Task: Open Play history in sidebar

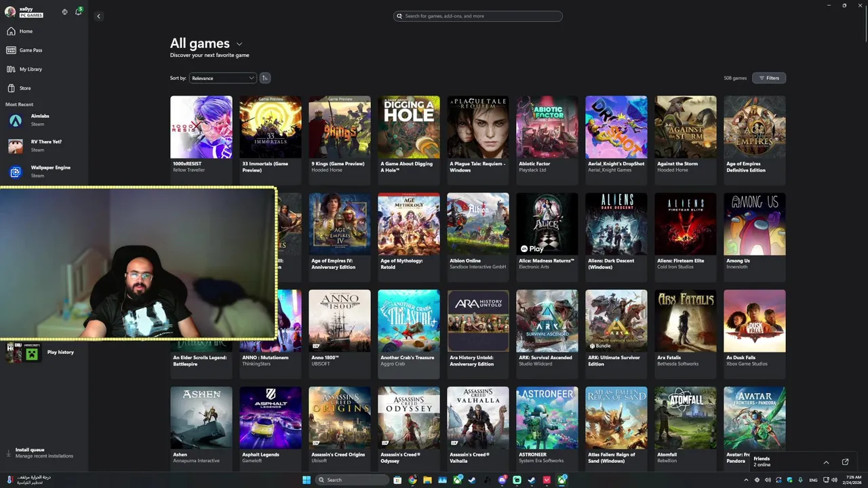Action: pyautogui.click(x=60, y=352)
